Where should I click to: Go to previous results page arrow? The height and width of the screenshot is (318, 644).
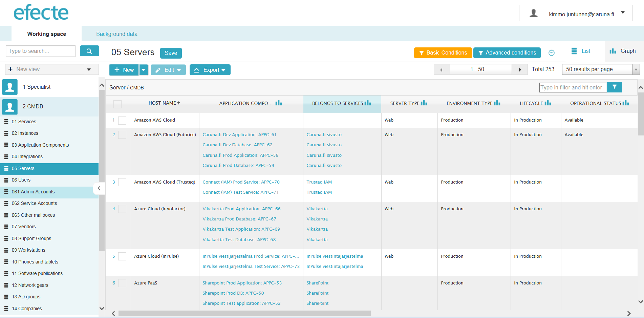click(441, 69)
